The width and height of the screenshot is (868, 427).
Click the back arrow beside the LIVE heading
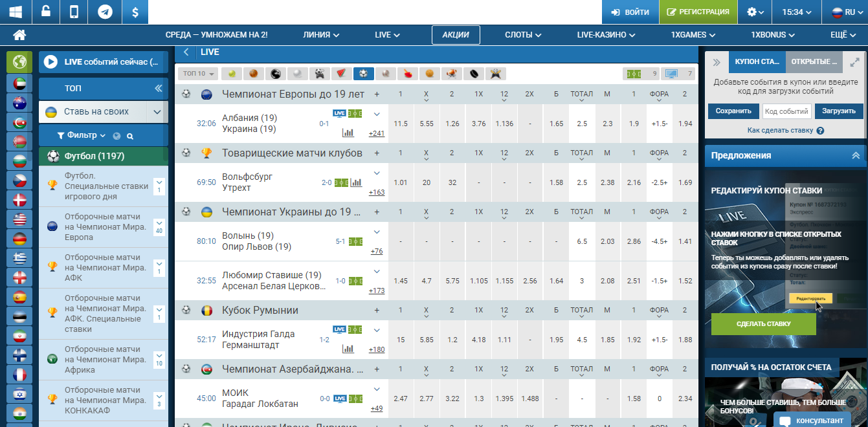[186, 52]
